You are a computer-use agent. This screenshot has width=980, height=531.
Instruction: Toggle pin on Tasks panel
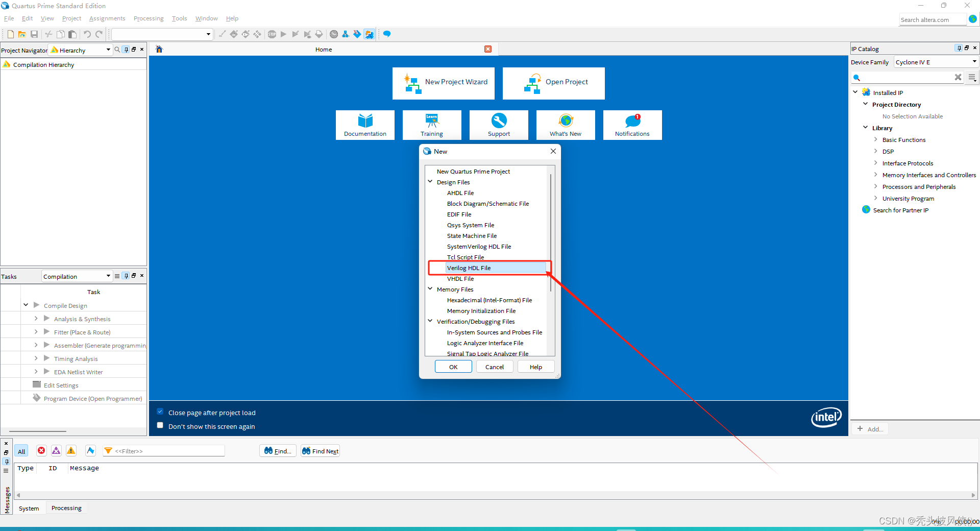(126, 276)
